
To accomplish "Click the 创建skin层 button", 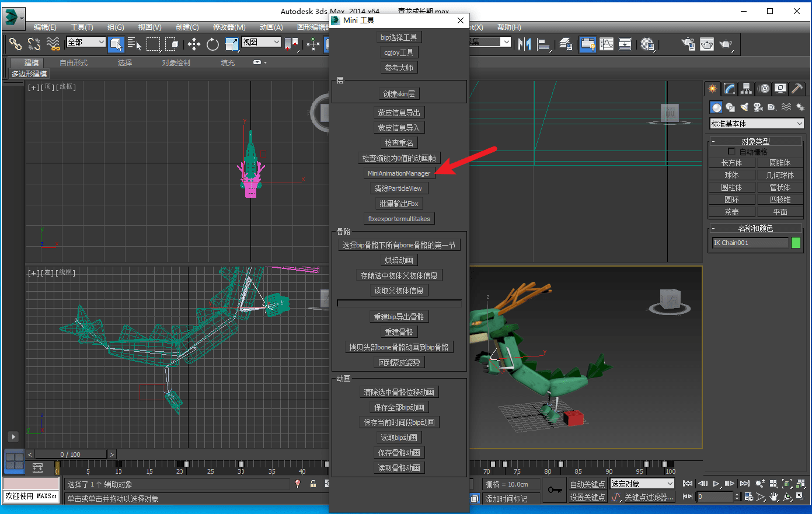I will coord(399,94).
